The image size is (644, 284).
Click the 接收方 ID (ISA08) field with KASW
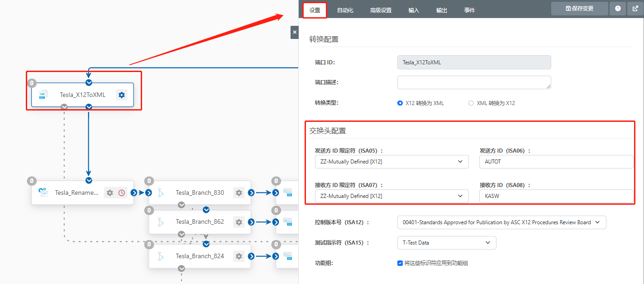(x=556, y=196)
